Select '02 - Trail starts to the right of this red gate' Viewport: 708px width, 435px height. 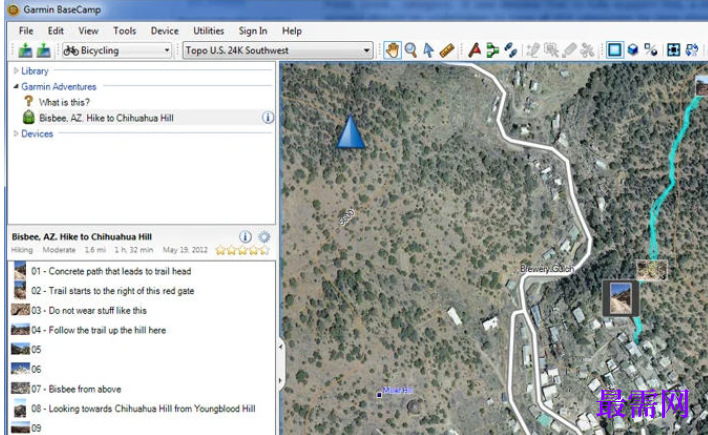click(x=113, y=290)
